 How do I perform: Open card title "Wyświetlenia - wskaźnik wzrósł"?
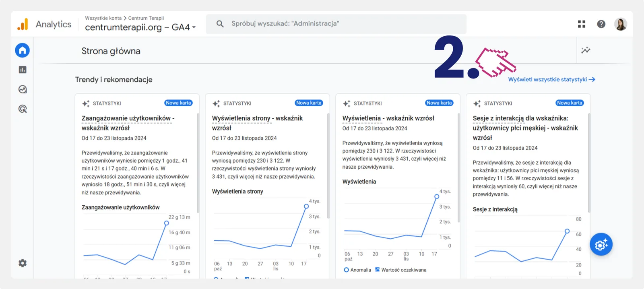tap(388, 118)
